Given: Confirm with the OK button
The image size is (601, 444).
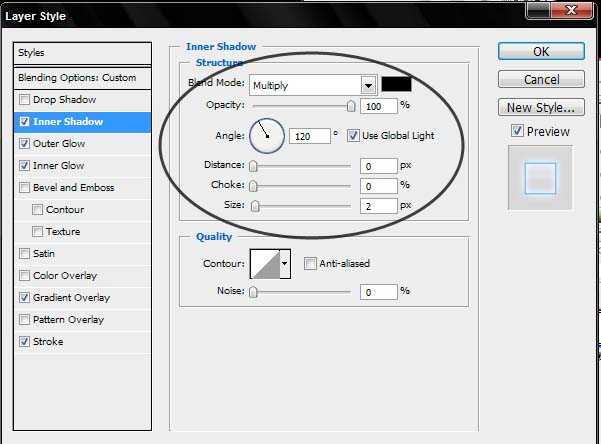Looking at the screenshot, I should [x=541, y=51].
